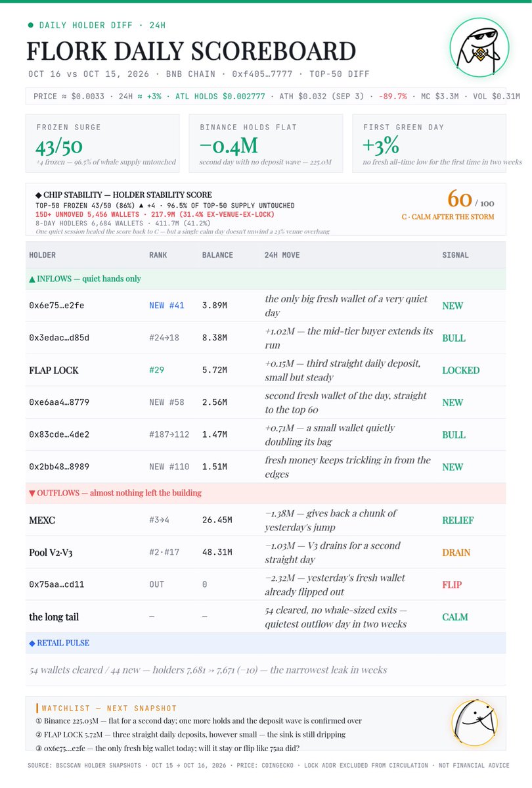Click the CALM signal label
The height and width of the screenshot is (788, 532).
(x=454, y=616)
